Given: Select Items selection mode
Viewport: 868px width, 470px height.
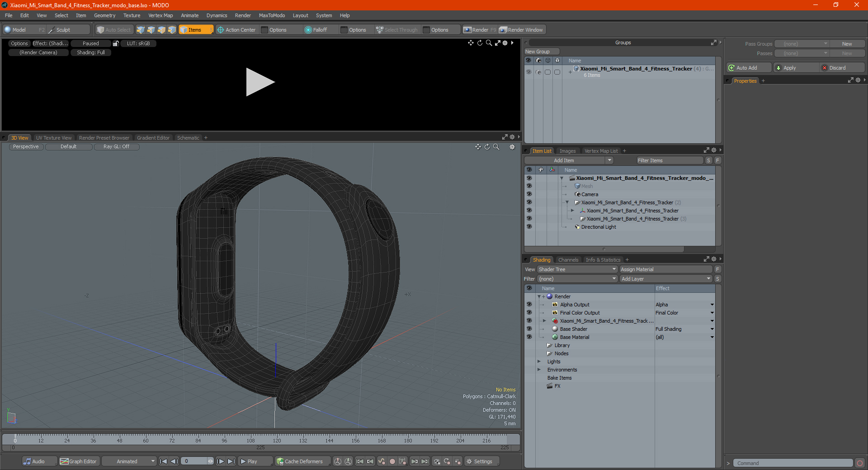Looking at the screenshot, I should 196,30.
